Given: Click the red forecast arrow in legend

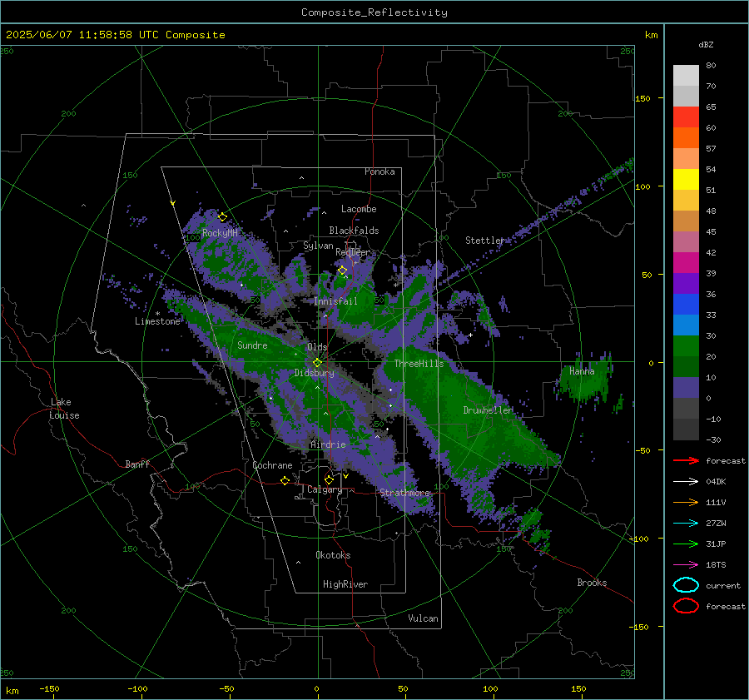Looking at the screenshot, I should 686,460.
